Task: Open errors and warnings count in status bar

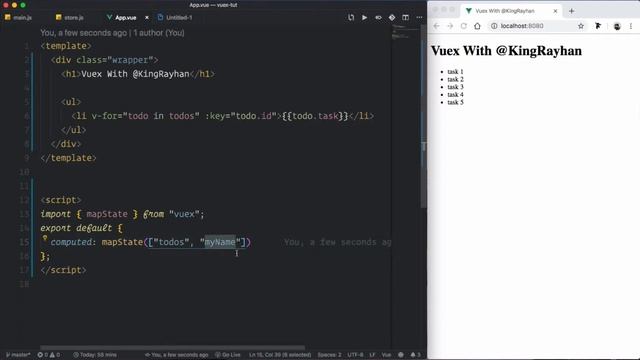Action: click(49, 355)
